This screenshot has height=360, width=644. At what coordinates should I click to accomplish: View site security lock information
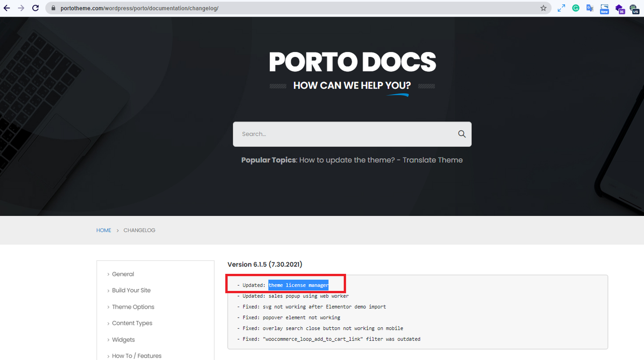point(53,8)
